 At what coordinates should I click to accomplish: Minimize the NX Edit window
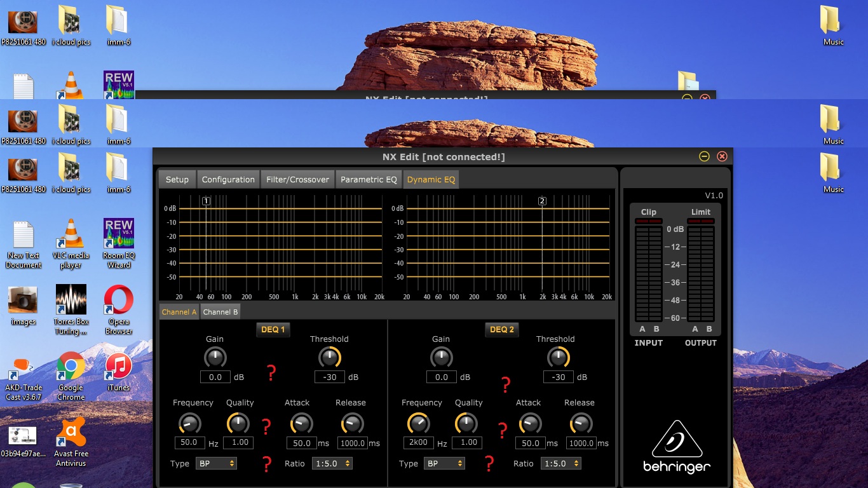click(704, 156)
